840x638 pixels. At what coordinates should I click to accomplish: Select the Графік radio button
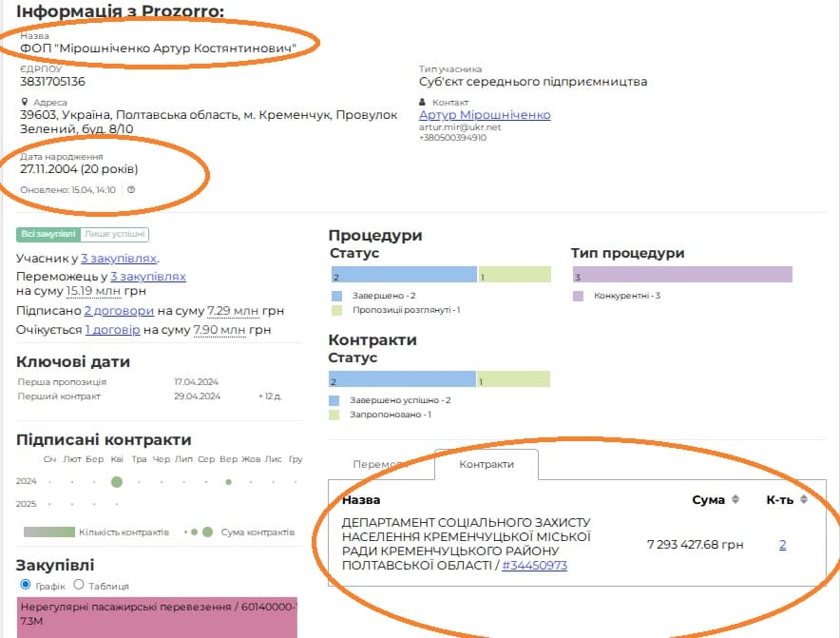pos(26,585)
